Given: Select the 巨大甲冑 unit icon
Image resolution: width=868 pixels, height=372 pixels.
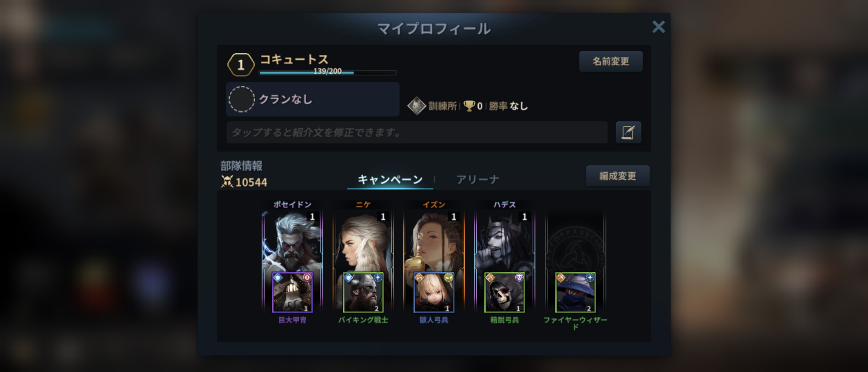Looking at the screenshot, I should tap(292, 292).
